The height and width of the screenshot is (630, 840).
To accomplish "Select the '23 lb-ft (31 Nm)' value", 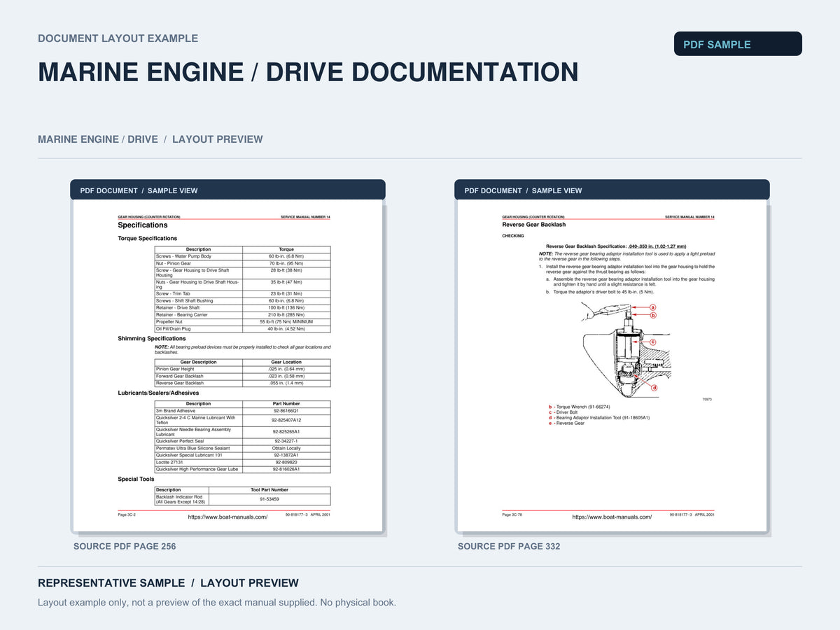I will [x=286, y=294].
